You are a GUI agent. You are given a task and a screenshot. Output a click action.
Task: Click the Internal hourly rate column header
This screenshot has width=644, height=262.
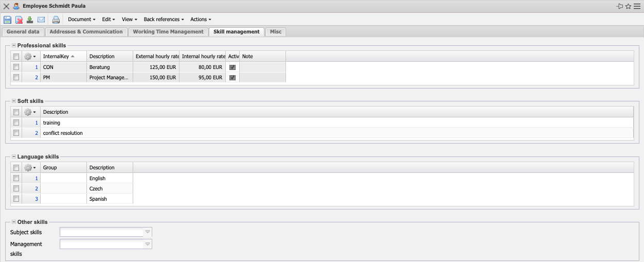203,56
